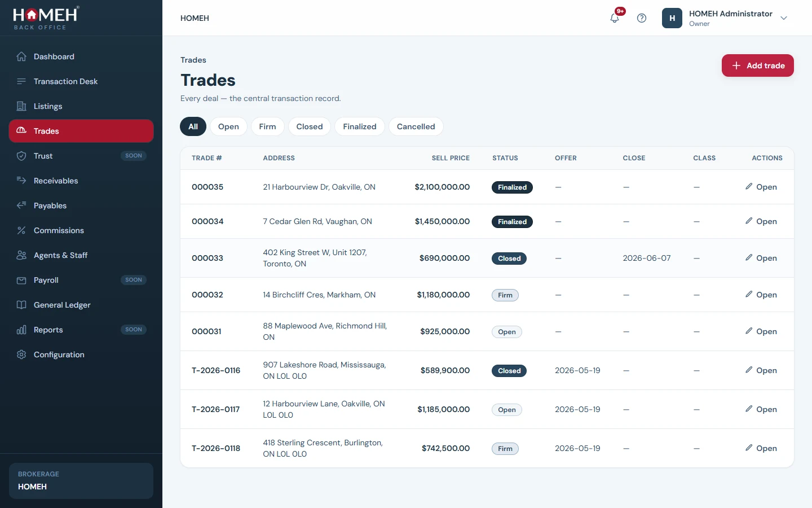The image size is (812, 508).
Task: Click the Configuration gear icon
Action: click(21, 354)
